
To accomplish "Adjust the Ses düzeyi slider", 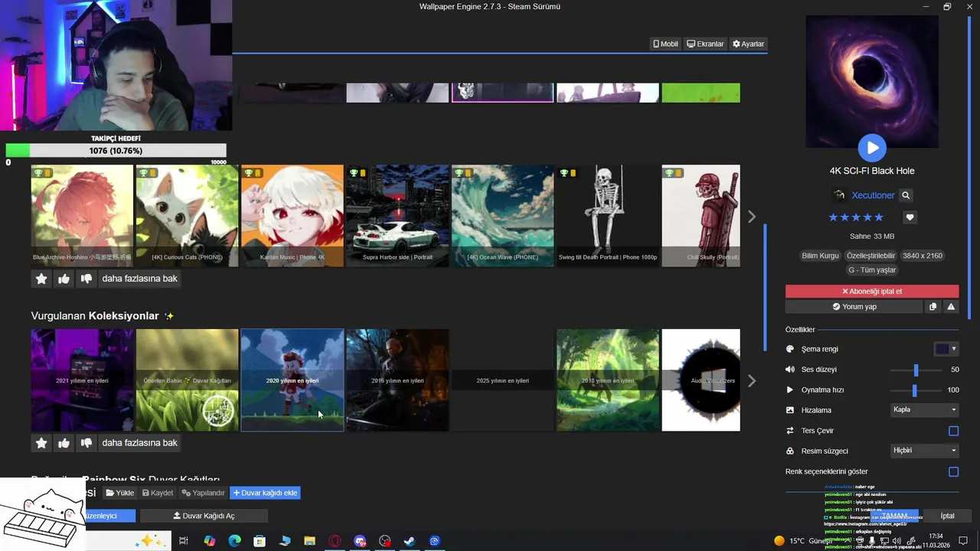I will pyautogui.click(x=915, y=370).
